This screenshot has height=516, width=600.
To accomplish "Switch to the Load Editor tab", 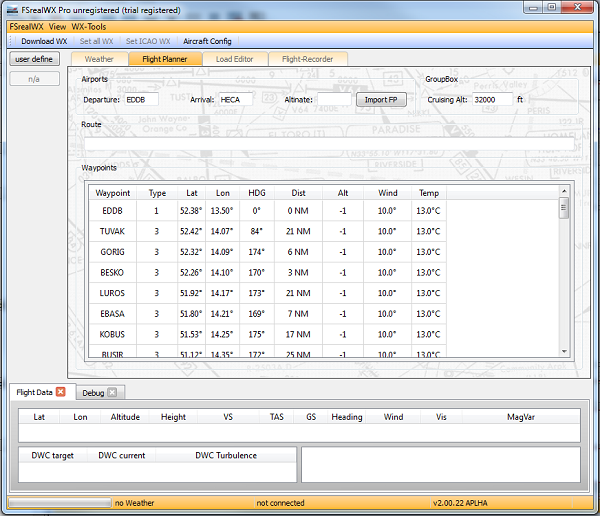I will (234, 59).
